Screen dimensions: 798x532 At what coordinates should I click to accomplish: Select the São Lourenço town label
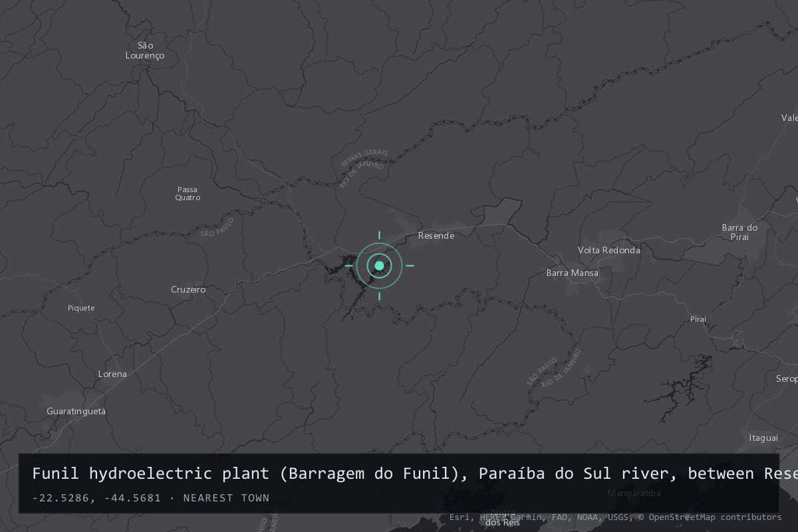(x=145, y=51)
